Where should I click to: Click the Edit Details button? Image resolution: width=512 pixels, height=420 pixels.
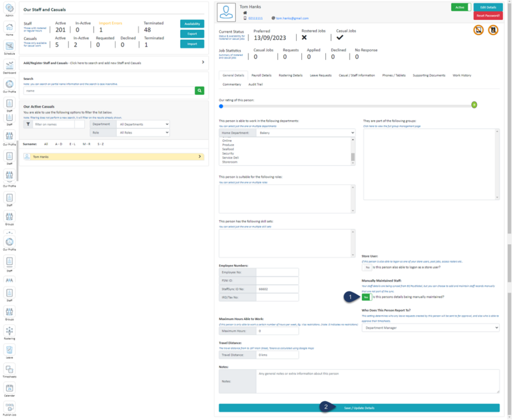[x=488, y=7]
